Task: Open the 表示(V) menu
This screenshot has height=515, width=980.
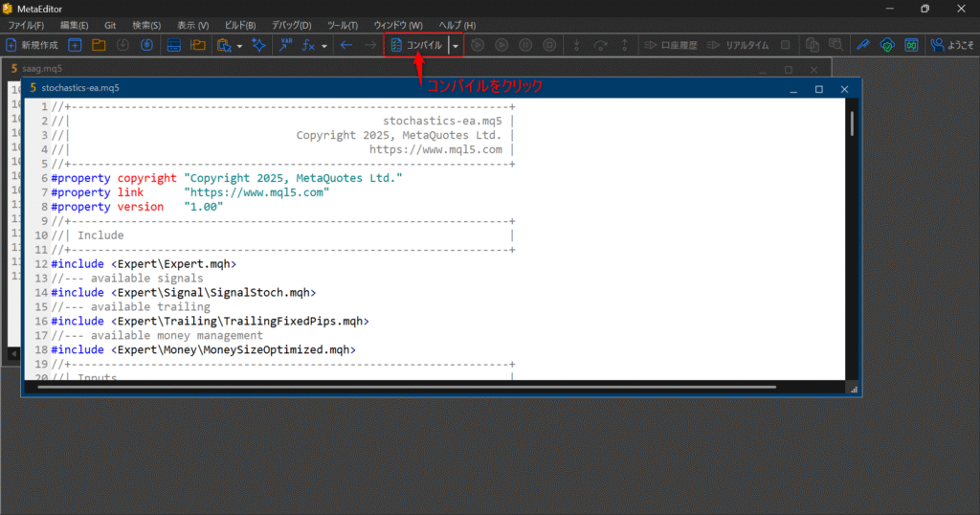Action: 192,25
